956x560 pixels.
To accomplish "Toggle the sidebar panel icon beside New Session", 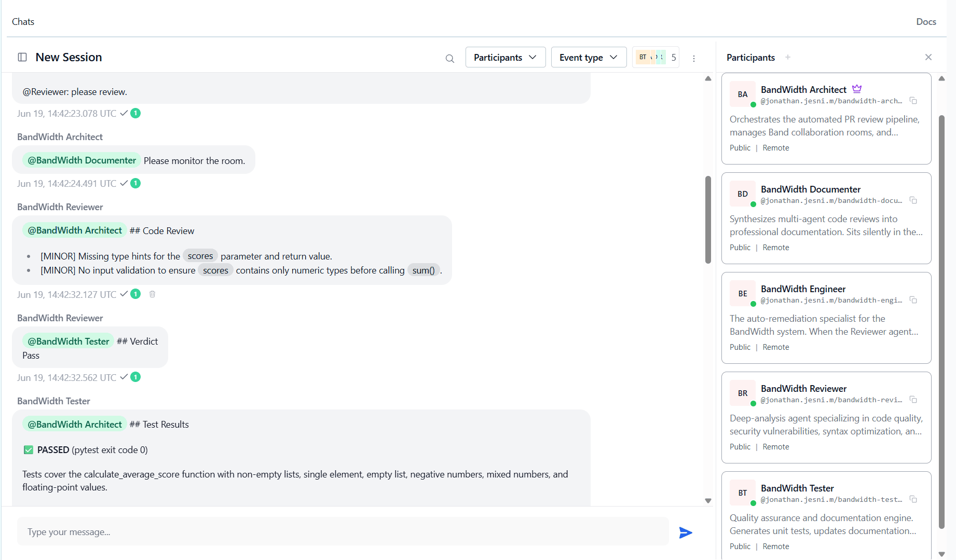I will click(22, 57).
